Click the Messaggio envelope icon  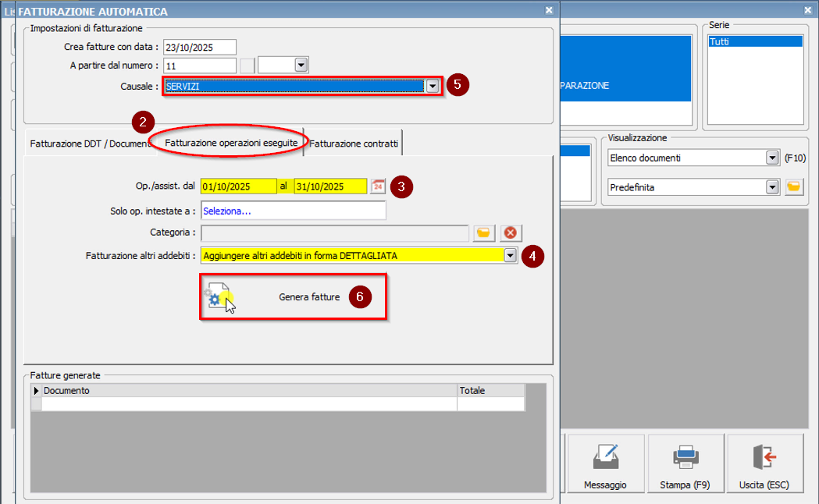click(605, 456)
